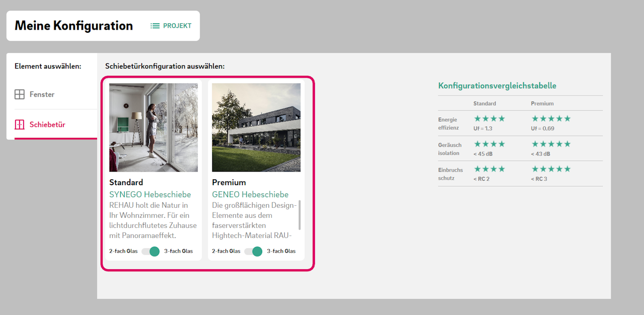Click the 'Uf = 1.3' value
This screenshot has width=644, height=315.
pos(483,129)
